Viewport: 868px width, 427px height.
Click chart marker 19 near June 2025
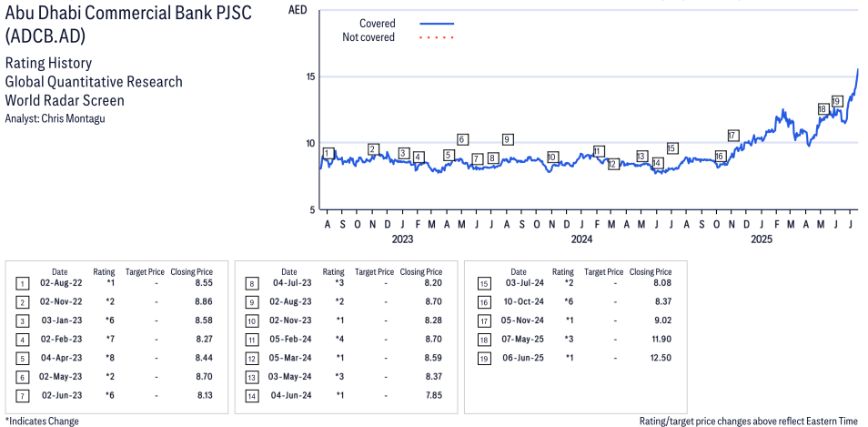click(836, 101)
